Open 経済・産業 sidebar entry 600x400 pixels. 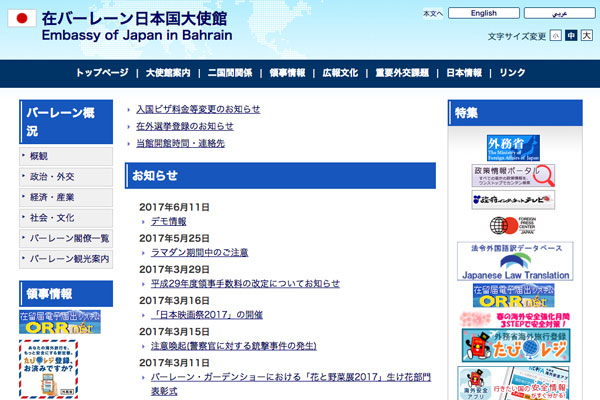pos(66,198)
